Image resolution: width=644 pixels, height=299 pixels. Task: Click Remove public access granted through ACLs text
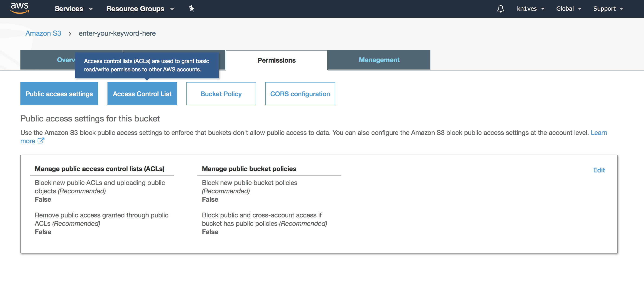tap(101, 219)
